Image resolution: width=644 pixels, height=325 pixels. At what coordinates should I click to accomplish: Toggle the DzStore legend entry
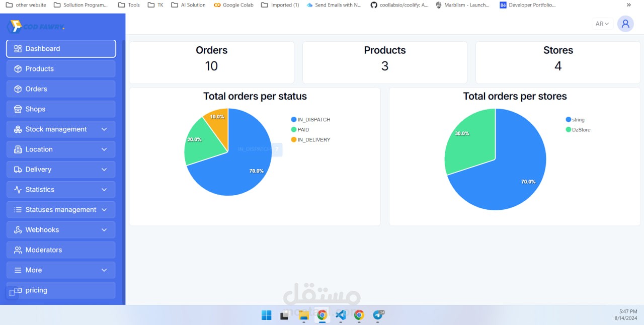coord(578,130)
